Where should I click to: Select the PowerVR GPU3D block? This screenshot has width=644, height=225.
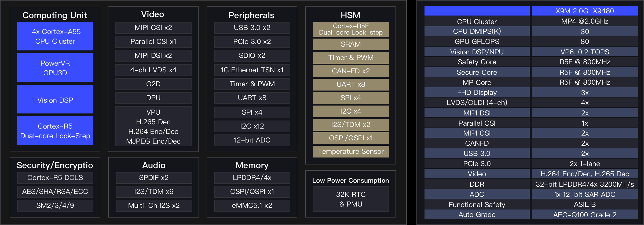point(55,67)
